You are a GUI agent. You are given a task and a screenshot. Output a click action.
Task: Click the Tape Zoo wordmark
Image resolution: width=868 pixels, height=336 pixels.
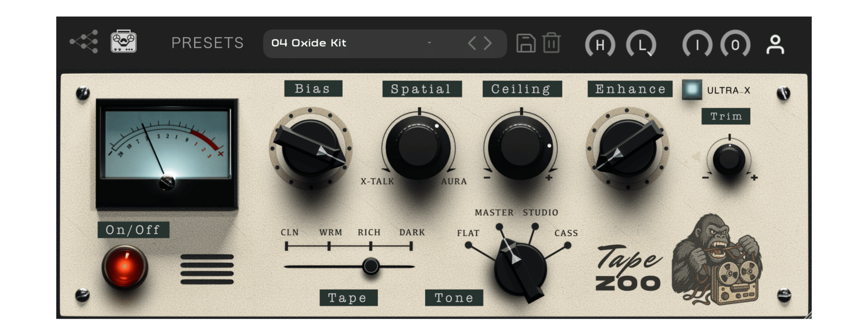629,268
